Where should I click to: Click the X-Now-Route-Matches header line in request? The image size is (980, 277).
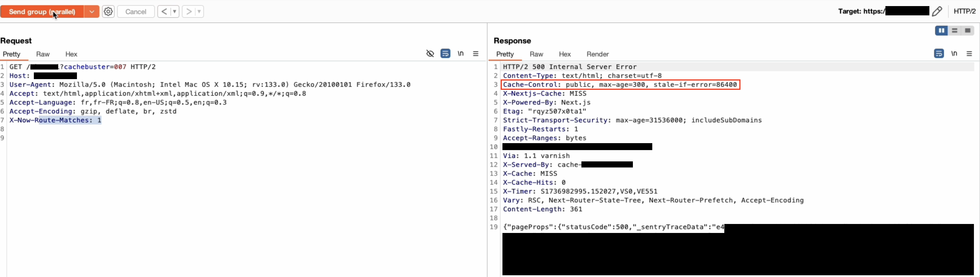56,121
